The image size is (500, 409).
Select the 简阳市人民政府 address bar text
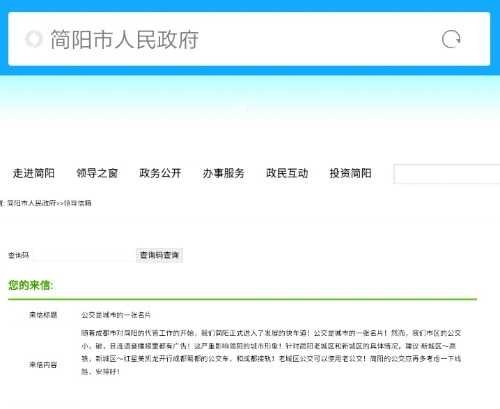click(x=124, y=40)
